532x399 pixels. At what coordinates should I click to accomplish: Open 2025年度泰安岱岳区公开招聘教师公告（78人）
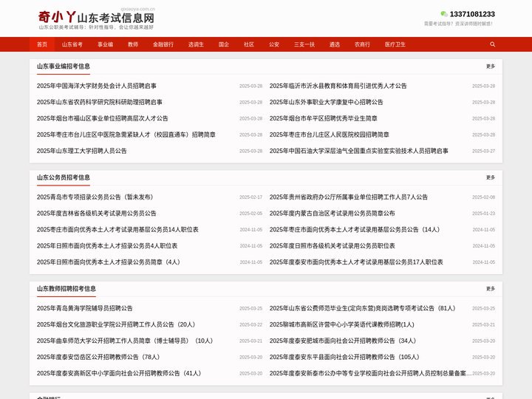98,358
